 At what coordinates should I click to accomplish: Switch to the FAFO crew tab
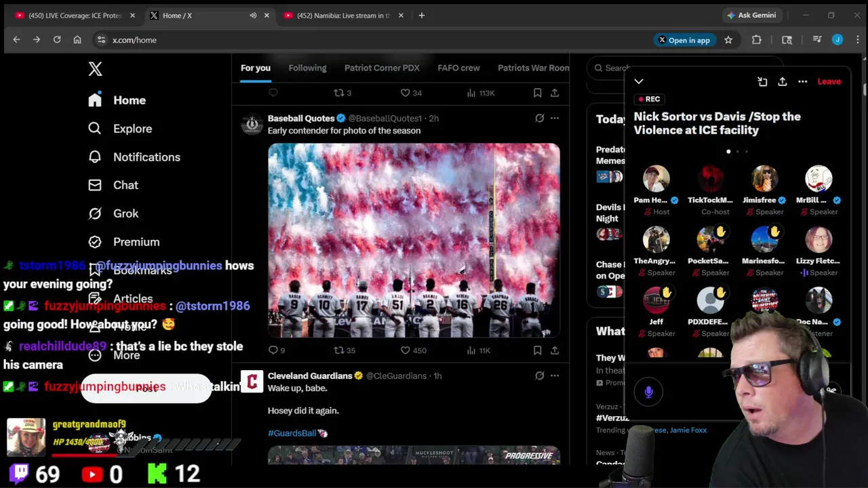pyautogui.click(x=458, y=68)
